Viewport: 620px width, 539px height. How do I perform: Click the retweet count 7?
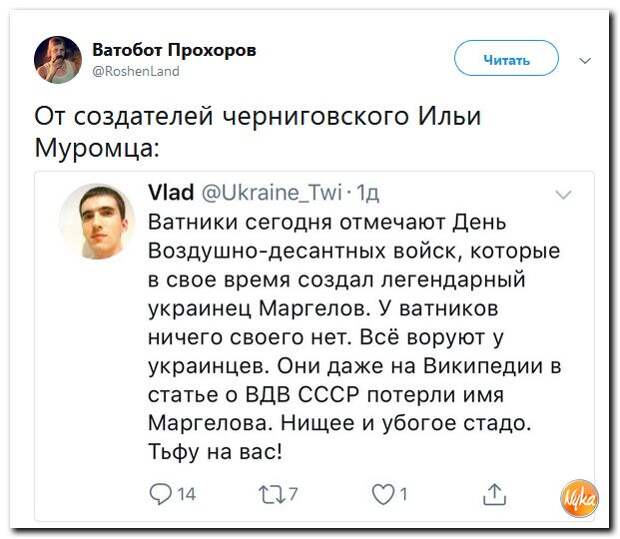[293, 494]
